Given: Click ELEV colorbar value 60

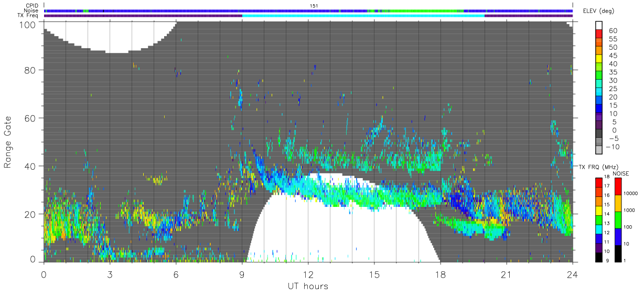Looking at the screenshot, I should pos(613,30).
